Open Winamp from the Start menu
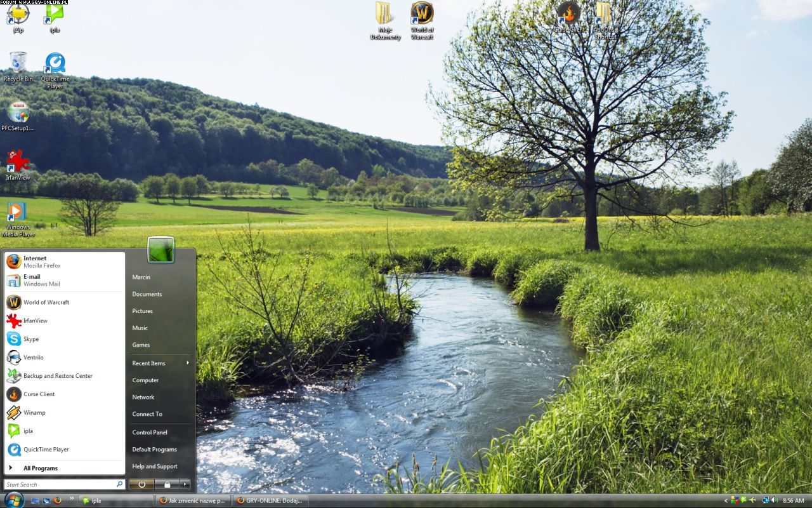The height and width of the screenshot is (508, 812). click(34, 413)
